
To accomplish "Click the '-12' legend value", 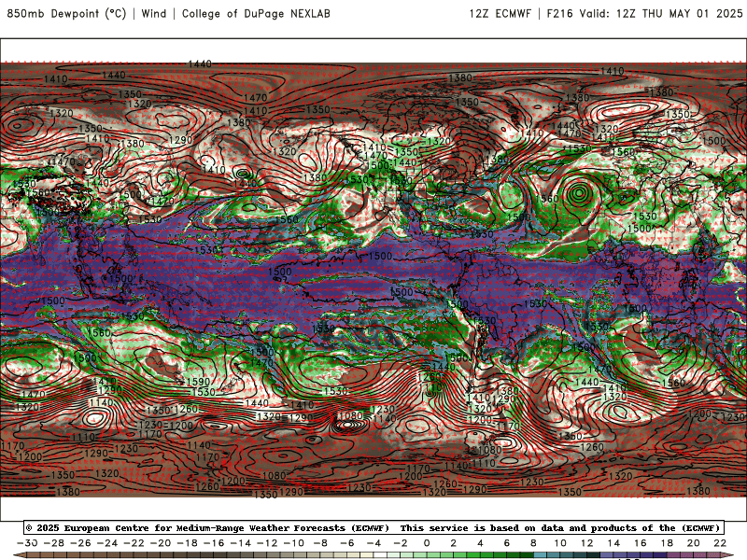I will click(x=267, y=543).
